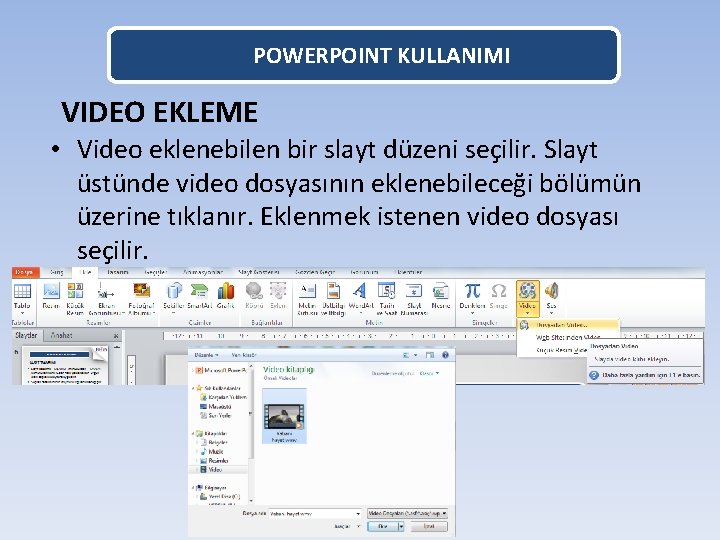Click the Dosya adı file name field
This screenshot has width=720, height=540.
(x=315, y=514)
